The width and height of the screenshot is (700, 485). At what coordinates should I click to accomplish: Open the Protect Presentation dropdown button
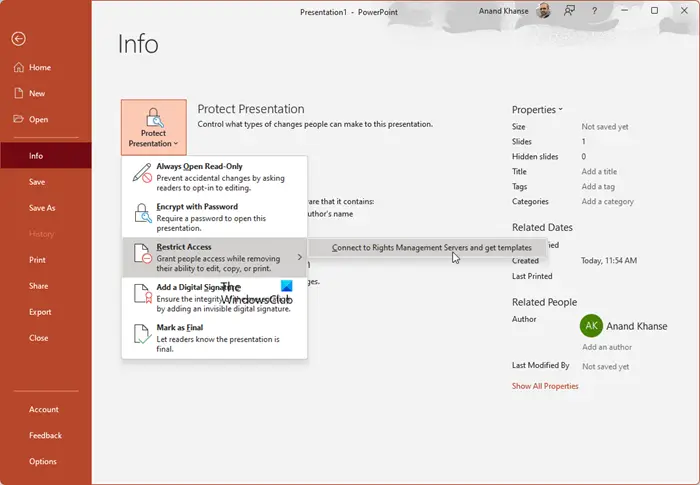tap(154, 127)
